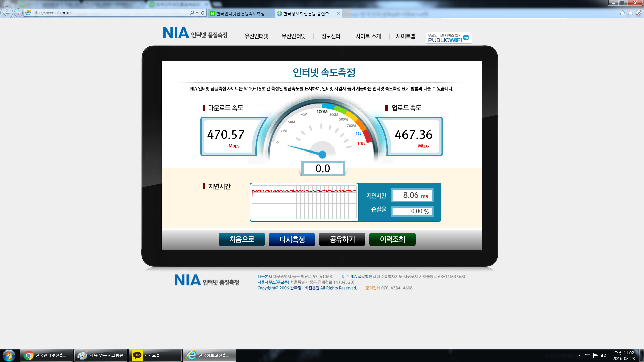Image resolution: width=644 pixels, height=362 pixels.
Task: Click the volume speaker tray icon
Action: click(604, 356)
